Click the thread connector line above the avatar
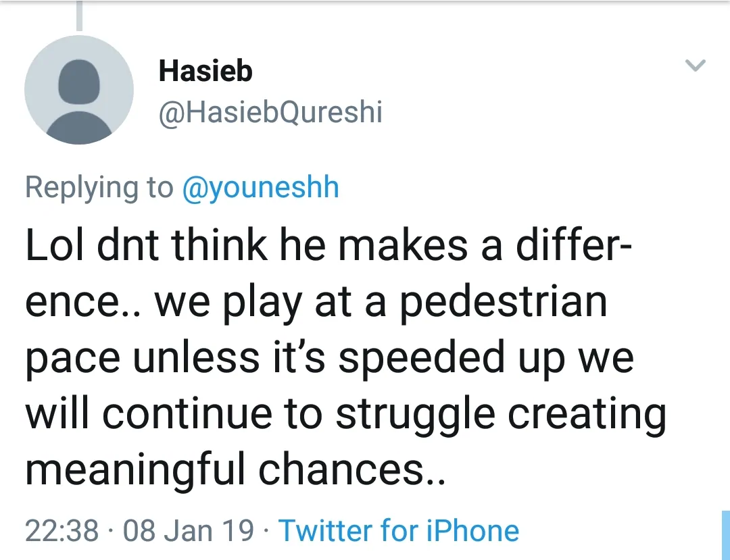 (x=80, y=16)
